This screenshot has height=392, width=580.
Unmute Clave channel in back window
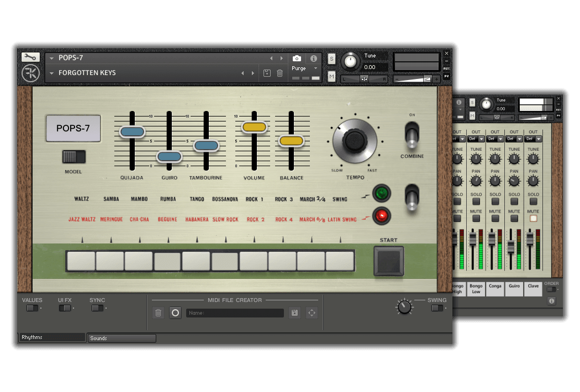coord(533,219)
